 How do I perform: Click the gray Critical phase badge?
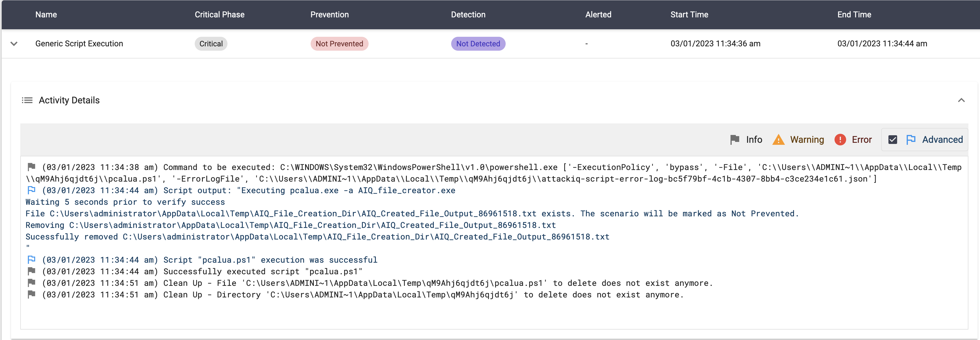(211, 44)
